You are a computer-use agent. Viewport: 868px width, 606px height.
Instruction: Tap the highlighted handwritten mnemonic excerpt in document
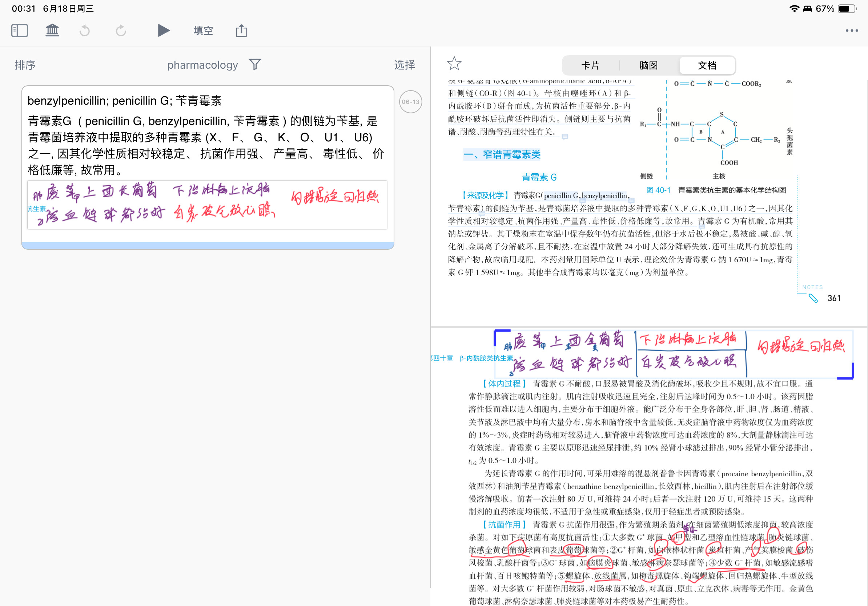[674, 354]
